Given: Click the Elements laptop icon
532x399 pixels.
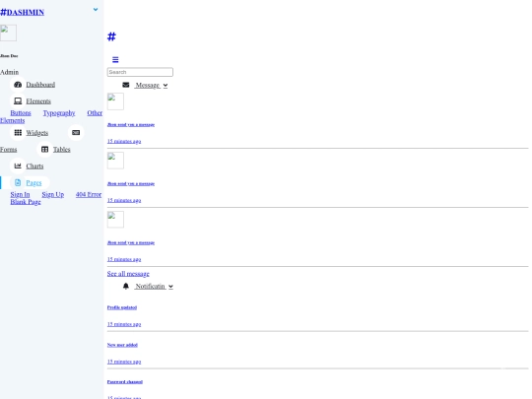Looking at the screenshot, I should coord(18,101).
